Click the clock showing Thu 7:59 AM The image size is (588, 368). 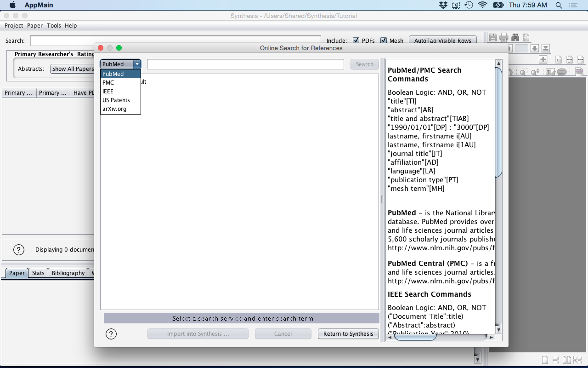[x=528, y=5]
